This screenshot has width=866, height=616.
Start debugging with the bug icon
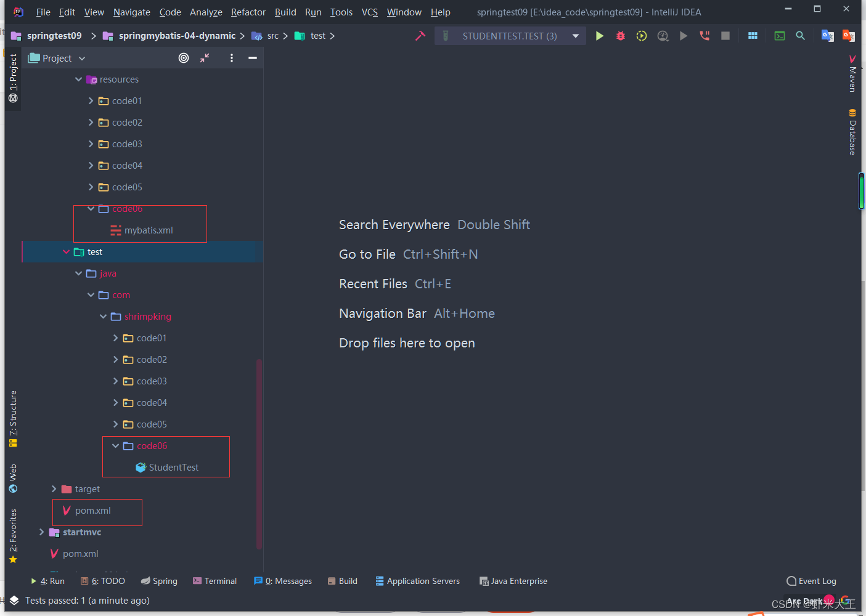620,35
